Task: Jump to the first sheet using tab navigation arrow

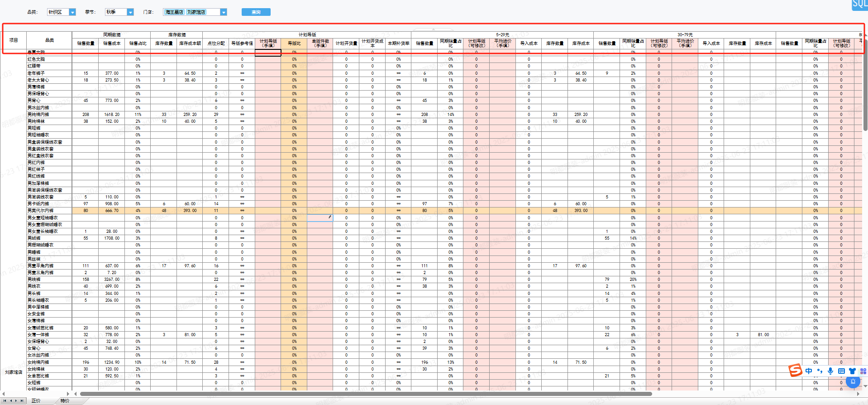Action: click(5, 400)
